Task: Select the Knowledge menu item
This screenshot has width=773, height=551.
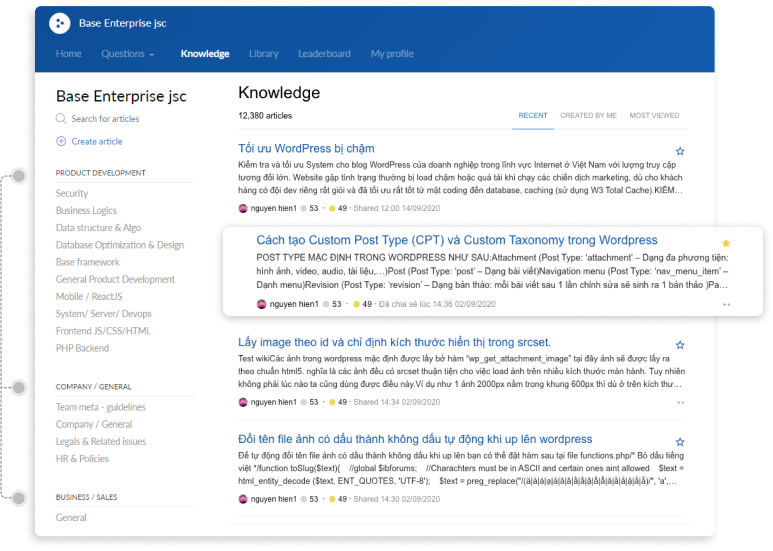Action: tap(205, 54)
